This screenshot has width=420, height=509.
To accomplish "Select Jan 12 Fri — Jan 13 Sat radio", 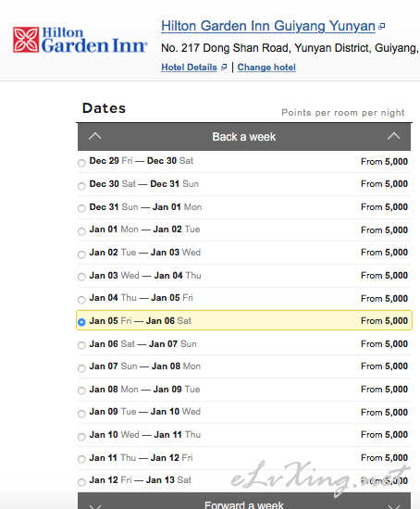I will coord(81,482).
